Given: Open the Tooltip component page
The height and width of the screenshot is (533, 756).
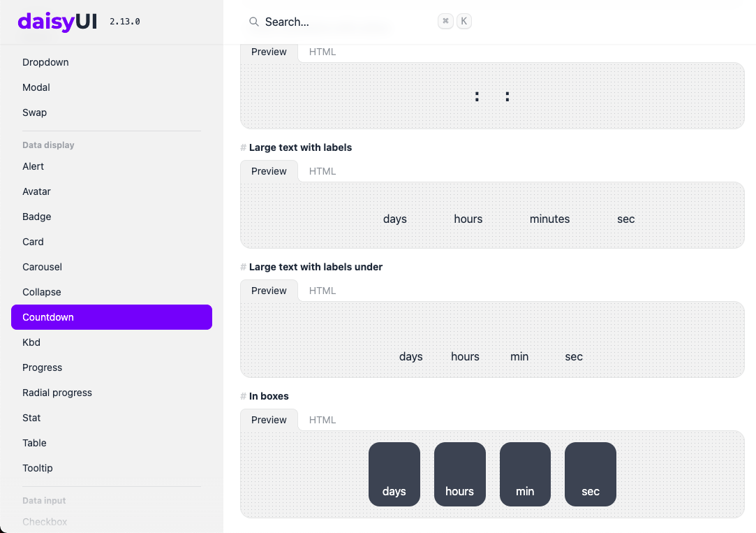Looking at the screenshot, I should pyautogui.click(x=38, y=468).
